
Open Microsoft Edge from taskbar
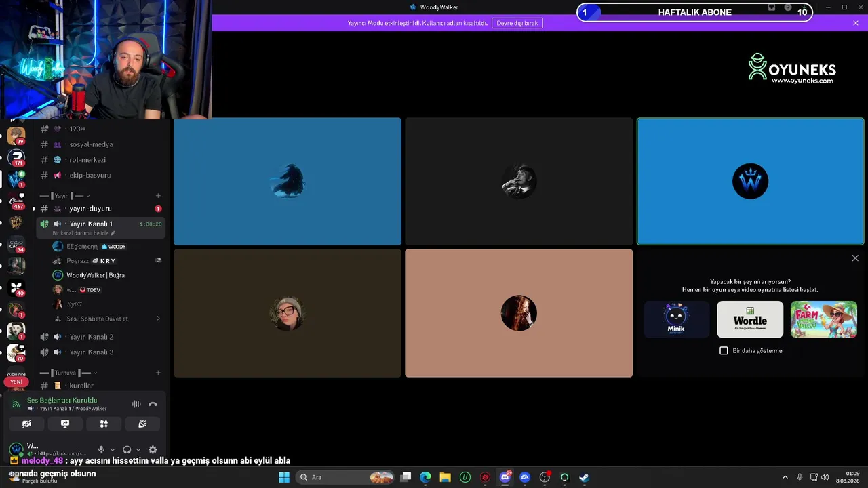click(425, 477)
